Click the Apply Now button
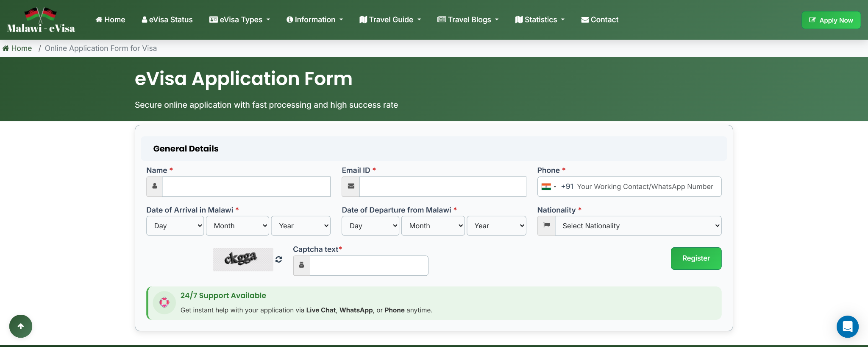Viewport: 868px width, 347px height. click(831, 20)
